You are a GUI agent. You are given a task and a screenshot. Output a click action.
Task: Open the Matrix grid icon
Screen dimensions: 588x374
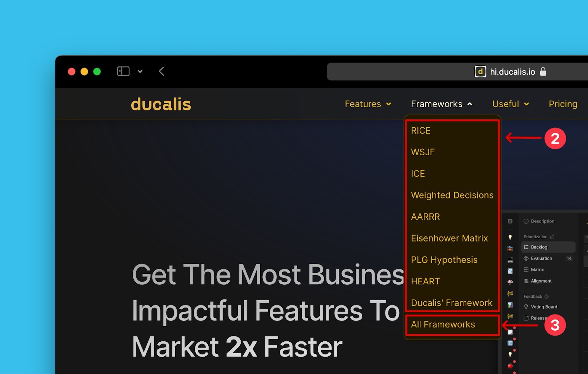[x=526, y=270]
